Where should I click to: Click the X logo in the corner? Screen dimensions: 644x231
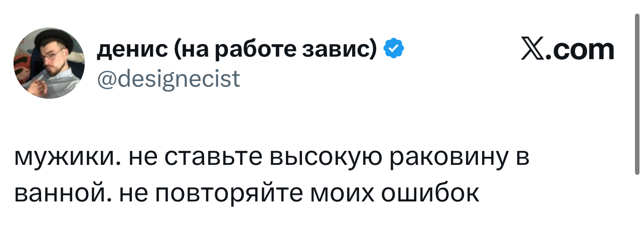[533, 50]
